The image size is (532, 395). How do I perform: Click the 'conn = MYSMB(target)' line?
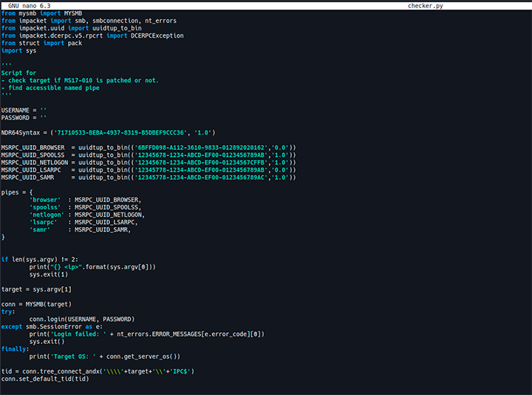[x=36, y=305]
